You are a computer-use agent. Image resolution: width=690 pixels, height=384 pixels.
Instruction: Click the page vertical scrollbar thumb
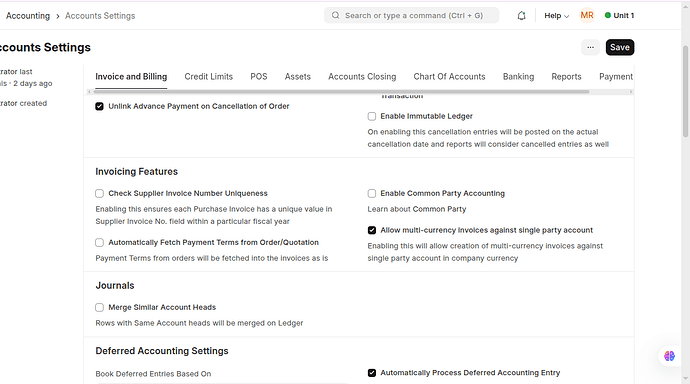coord(686,91)
